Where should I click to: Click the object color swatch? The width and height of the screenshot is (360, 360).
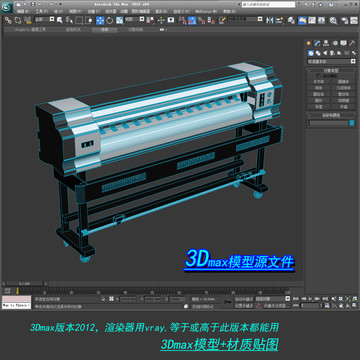tap(352, 123)
